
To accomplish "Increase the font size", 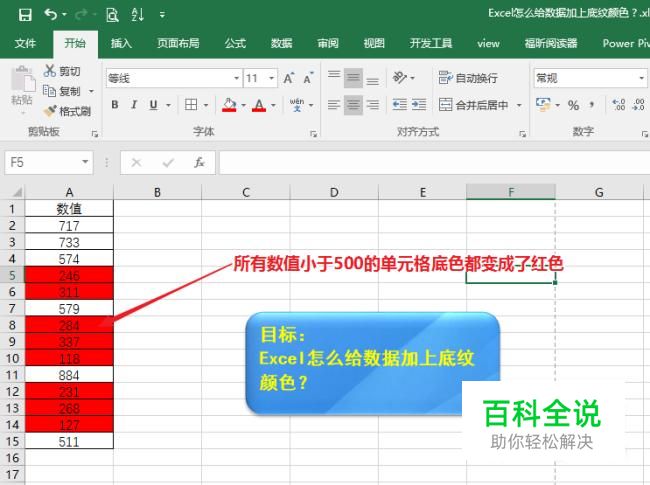I will click(x=289, y=78).
